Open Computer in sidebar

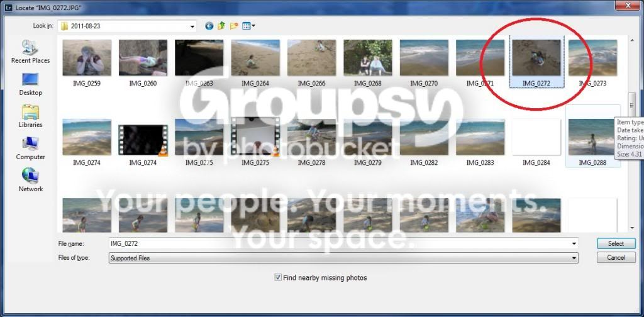30,148
